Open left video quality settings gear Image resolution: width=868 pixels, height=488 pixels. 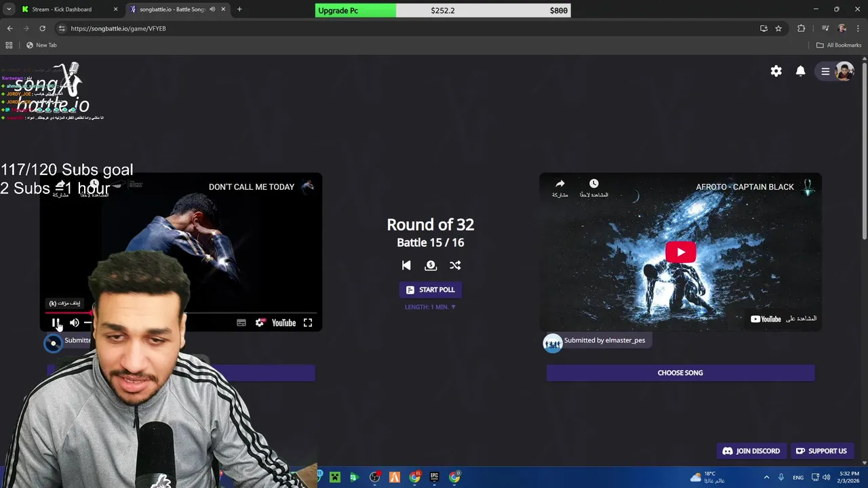tap(260, 323)
